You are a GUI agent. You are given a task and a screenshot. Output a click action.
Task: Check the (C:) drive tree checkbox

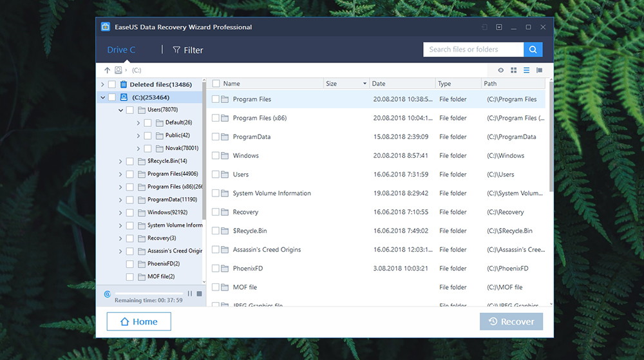pyautogui.click(x=111, y=98)
